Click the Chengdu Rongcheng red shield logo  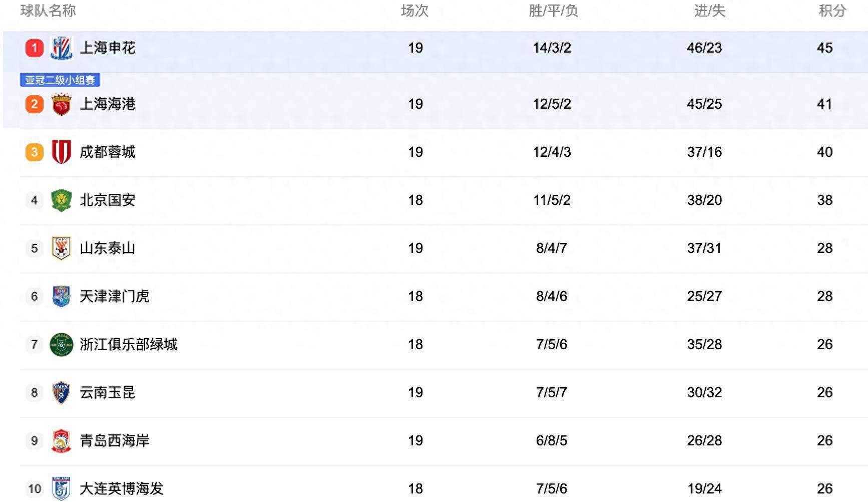pos(62,152)
